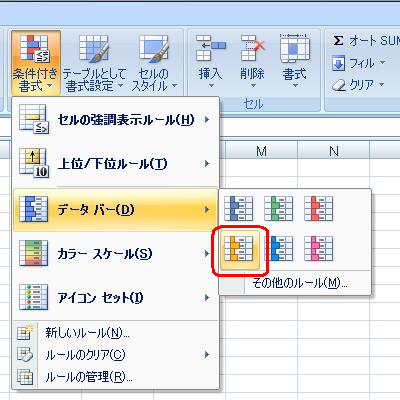
Task: Select the light blue data bar style
Action: point(279,249)
